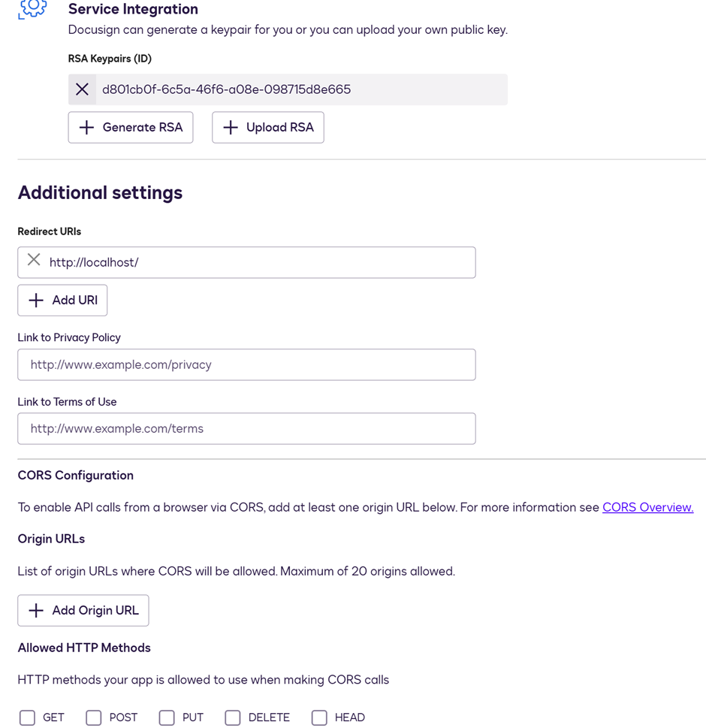Remove the RSA keypair with the X icon
The image size is (706, 728).
82,89
